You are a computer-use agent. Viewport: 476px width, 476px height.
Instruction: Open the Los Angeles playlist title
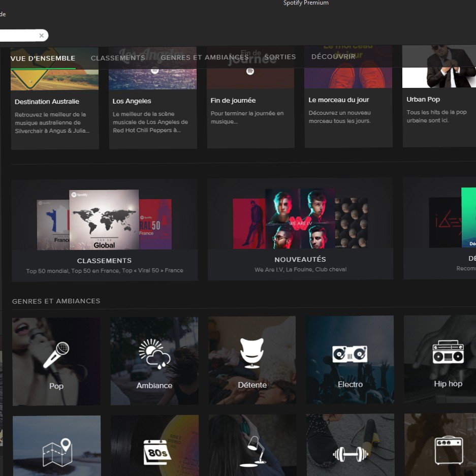click(x=132, y=101)
